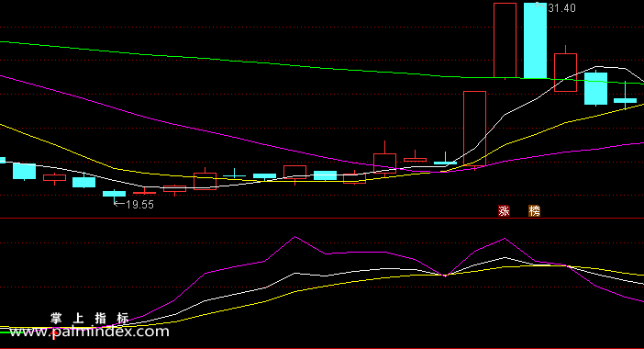Select the 19.55 low price label
The image size is (644, 349).
pyautogui.click(x=139, y=204)
